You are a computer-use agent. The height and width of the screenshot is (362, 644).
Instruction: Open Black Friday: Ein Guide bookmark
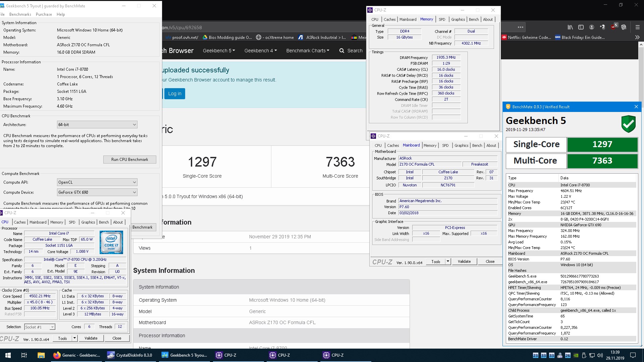point(580,38)
